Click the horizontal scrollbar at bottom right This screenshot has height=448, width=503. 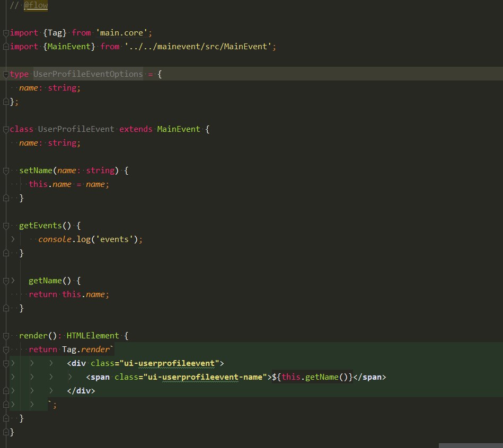(x=471, y=446)
